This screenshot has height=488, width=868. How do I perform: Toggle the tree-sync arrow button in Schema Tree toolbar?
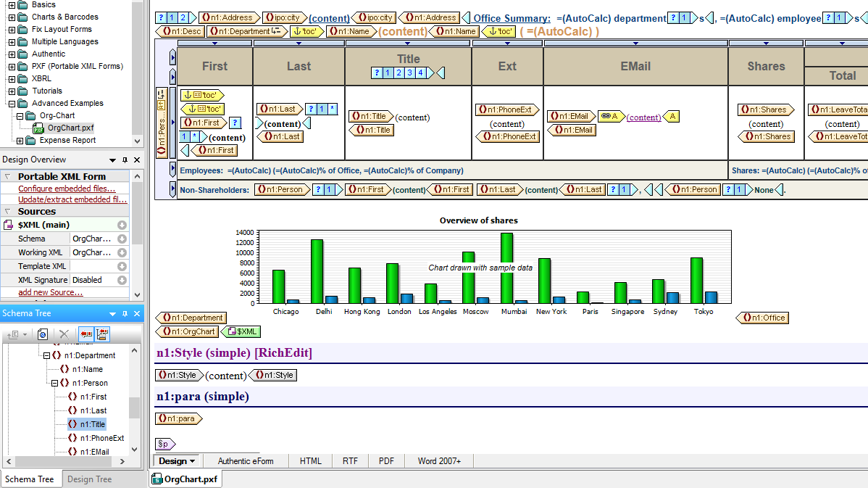(x=102, y=334)
